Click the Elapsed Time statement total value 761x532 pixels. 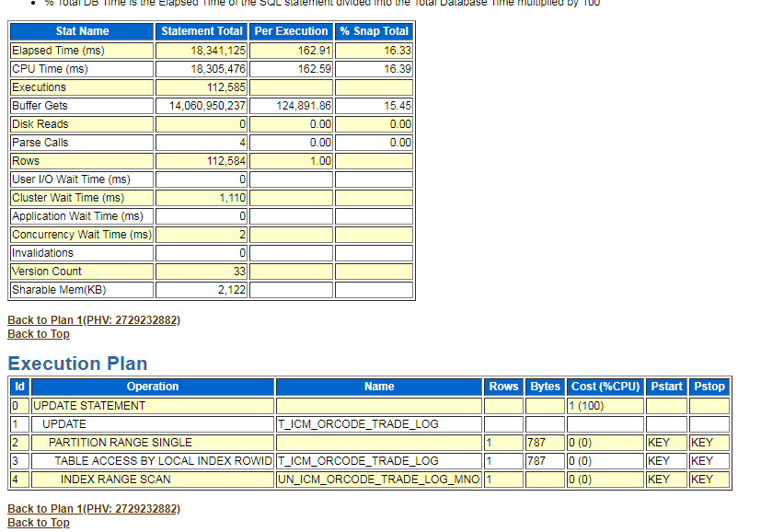tap(202, 51)
